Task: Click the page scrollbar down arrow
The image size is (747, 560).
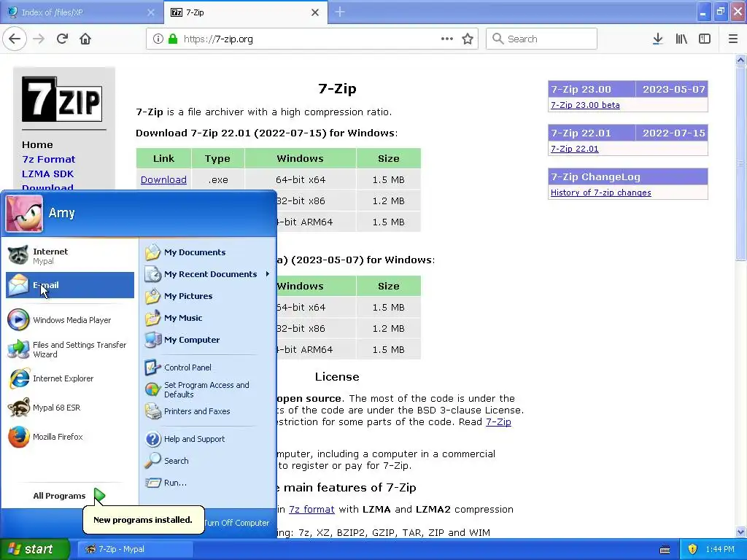Action: tap(740, 532)
